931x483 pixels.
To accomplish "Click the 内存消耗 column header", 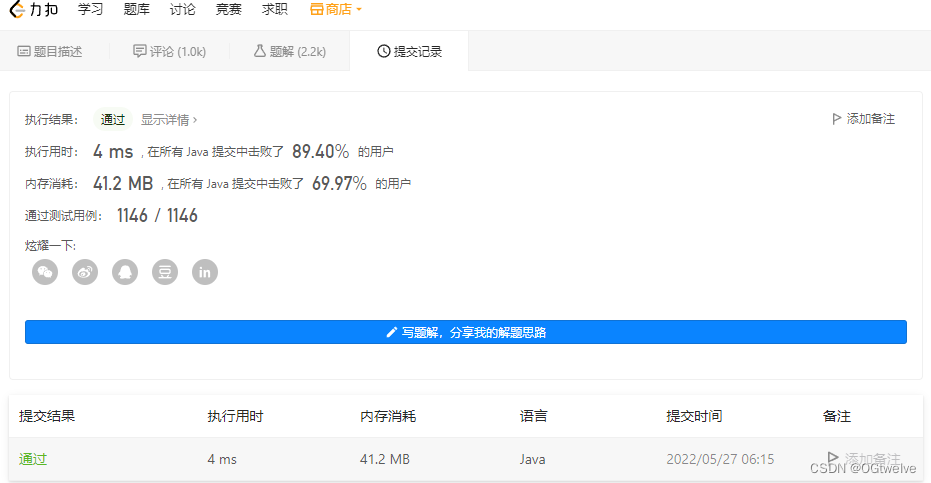I will click(x=388, y=416).
